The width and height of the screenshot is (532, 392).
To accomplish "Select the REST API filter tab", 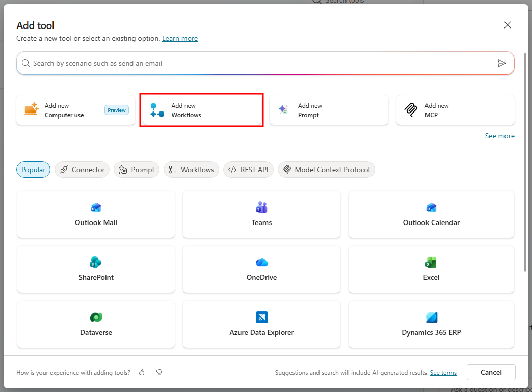I will (x=248, y=170).
